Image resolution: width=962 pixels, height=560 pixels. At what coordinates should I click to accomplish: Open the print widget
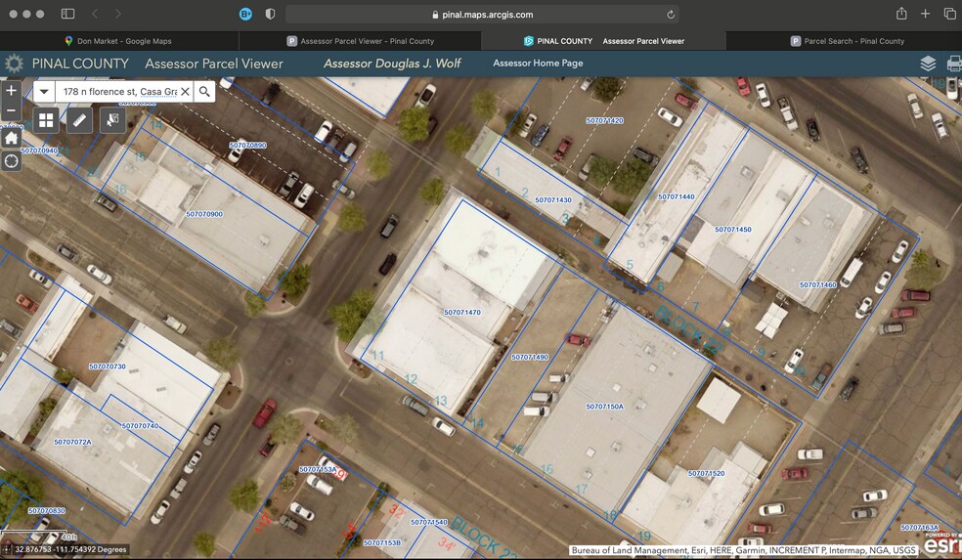click(x=954, y=64)
